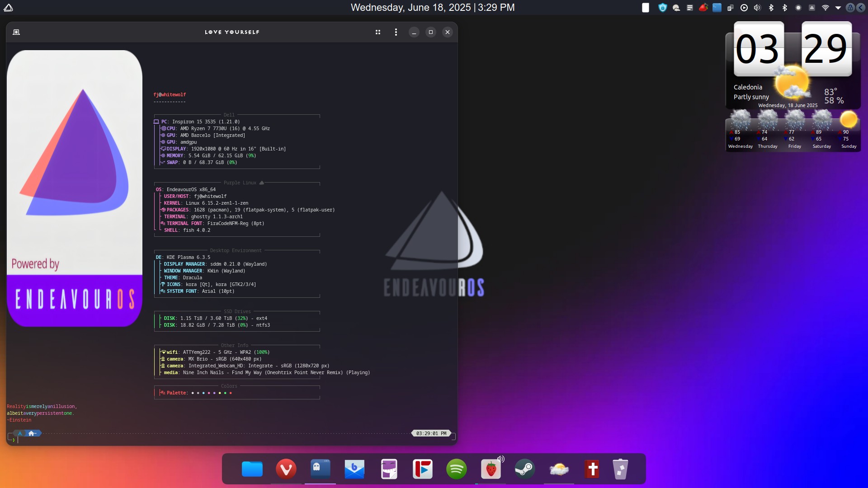Expand hidden system tray icons arrow
The image size is (868, 488).
point(838,8)
